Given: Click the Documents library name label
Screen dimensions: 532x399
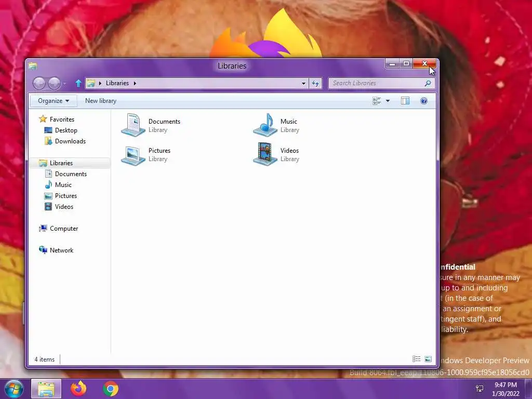Looking at the screenshot, I should (x=164, y=122).
